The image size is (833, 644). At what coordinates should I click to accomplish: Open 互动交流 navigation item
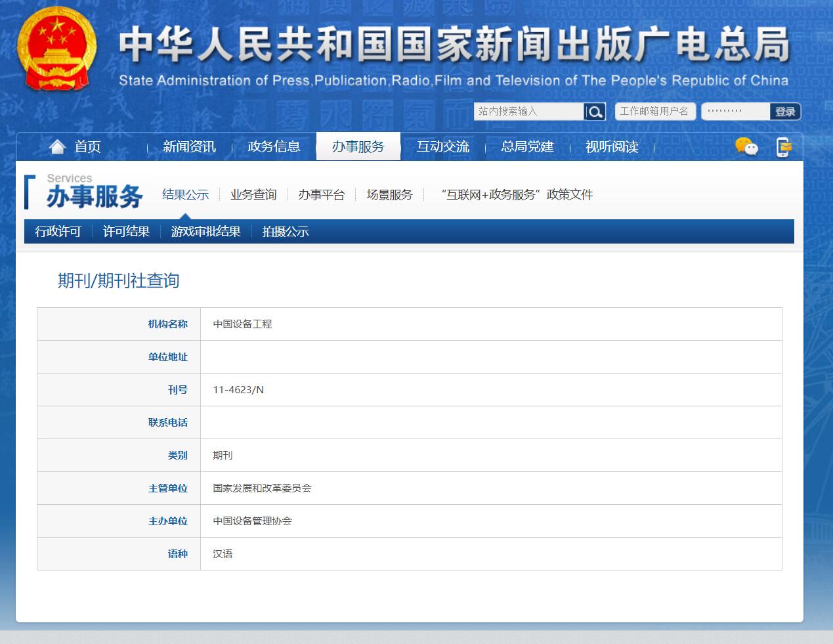(x=443, y=146)
